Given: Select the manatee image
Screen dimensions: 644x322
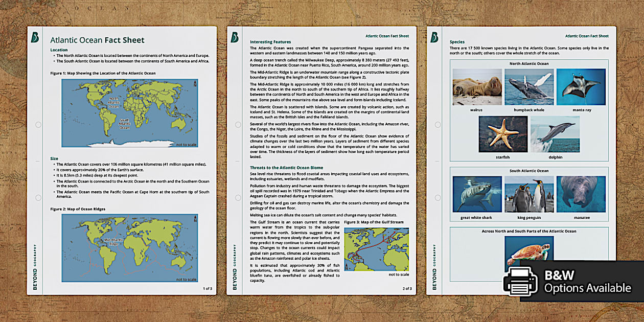Looking at the screenshot, I should 582,195.
